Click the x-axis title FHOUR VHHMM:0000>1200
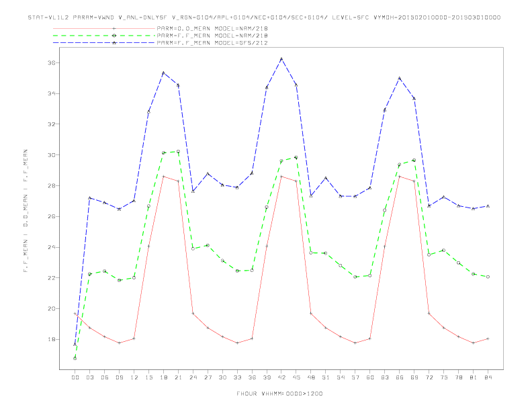The width and height of the screenshot is (532, 411). [x=279, y=394]
